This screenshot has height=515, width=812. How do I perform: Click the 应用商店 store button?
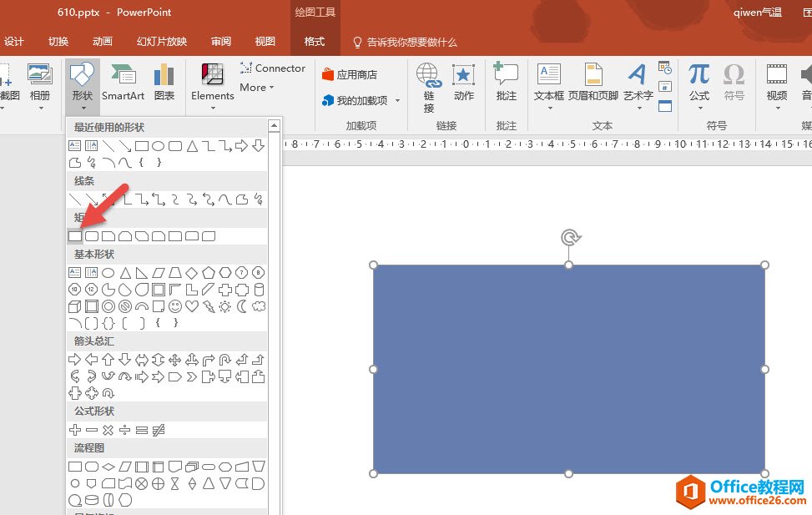350,74
